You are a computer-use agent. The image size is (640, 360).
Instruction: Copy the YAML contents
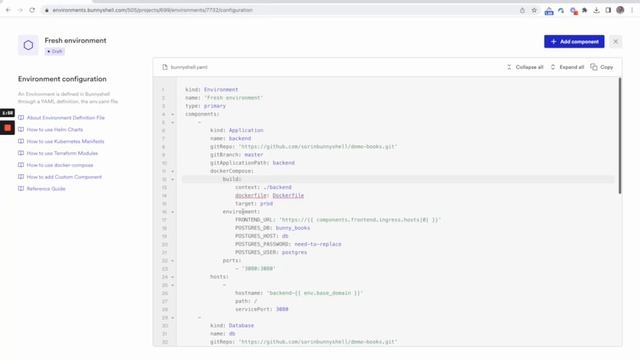602,67
